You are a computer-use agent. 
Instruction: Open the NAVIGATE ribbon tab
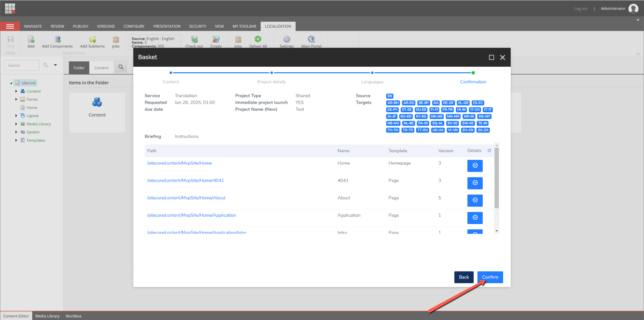click(33, 26)
